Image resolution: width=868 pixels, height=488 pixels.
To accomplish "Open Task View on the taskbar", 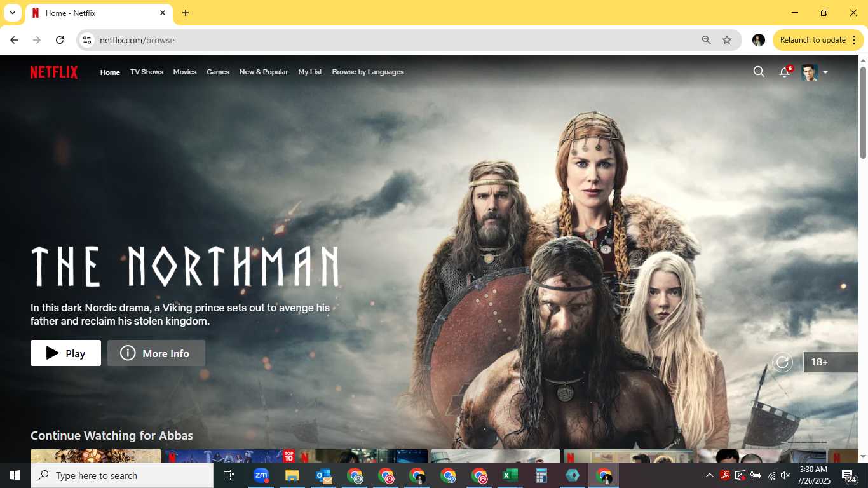I will tap(229, 475).
